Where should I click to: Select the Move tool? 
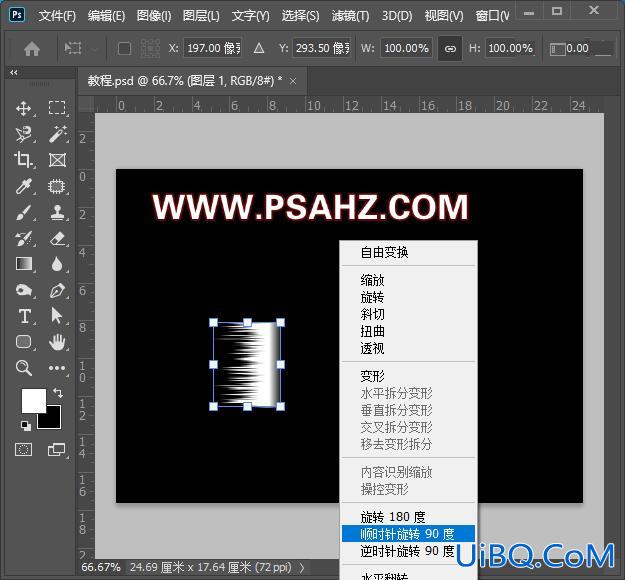pos(24,108)
